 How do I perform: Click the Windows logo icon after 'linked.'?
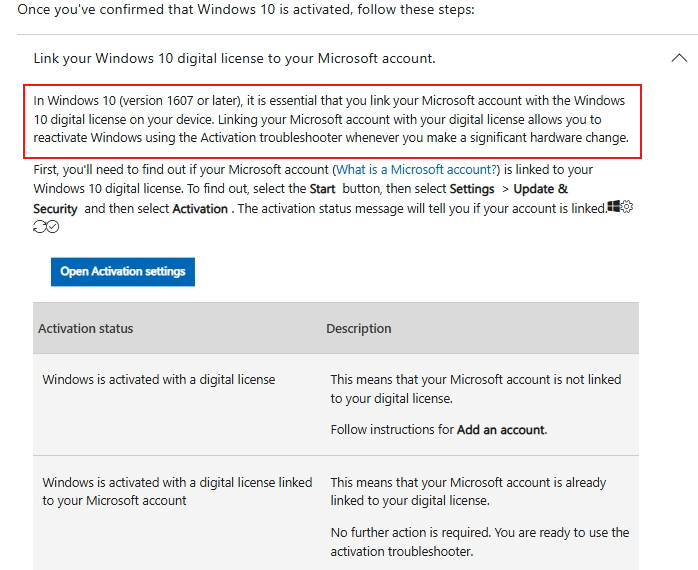(x=614, y=206)
